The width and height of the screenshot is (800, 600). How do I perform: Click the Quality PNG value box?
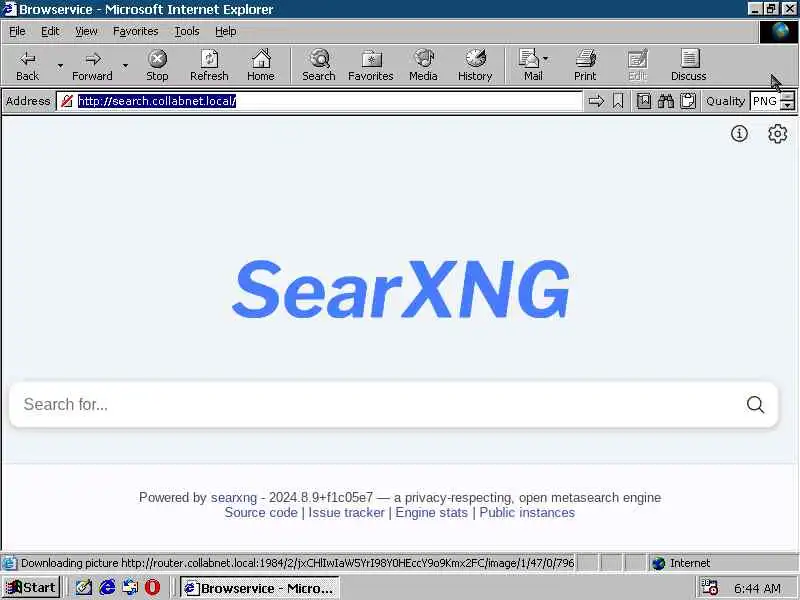coord(765,101)
